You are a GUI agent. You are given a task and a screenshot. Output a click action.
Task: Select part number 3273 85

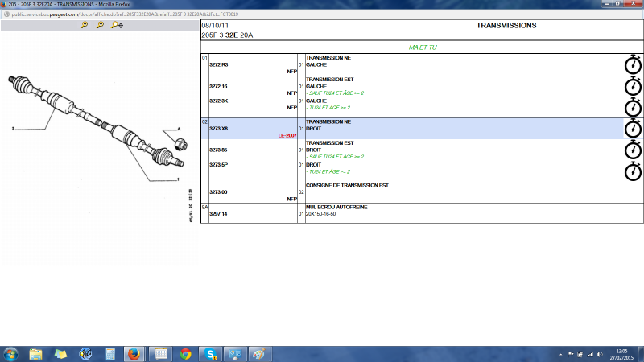coord(218,150)
